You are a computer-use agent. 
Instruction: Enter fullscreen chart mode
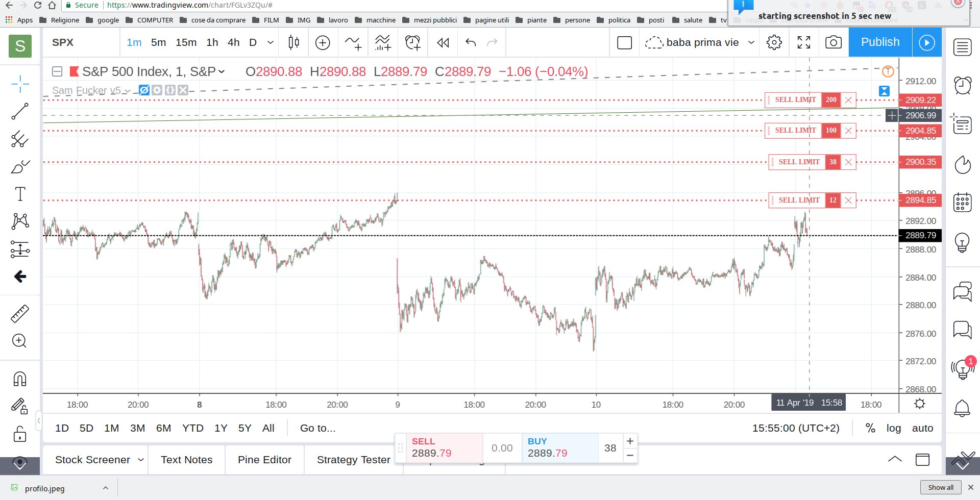[804, 42]
